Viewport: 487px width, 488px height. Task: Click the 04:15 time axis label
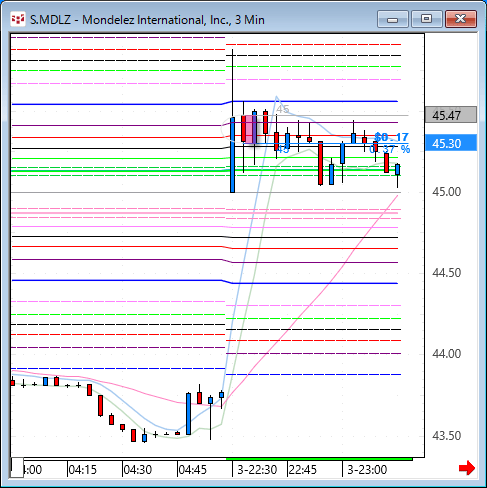(82, 470)
